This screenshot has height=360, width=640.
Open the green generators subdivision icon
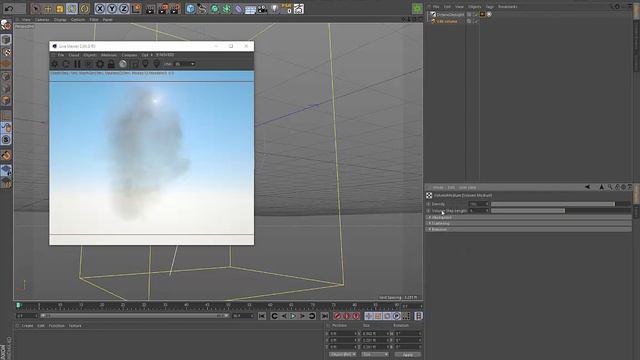[214, 9]
